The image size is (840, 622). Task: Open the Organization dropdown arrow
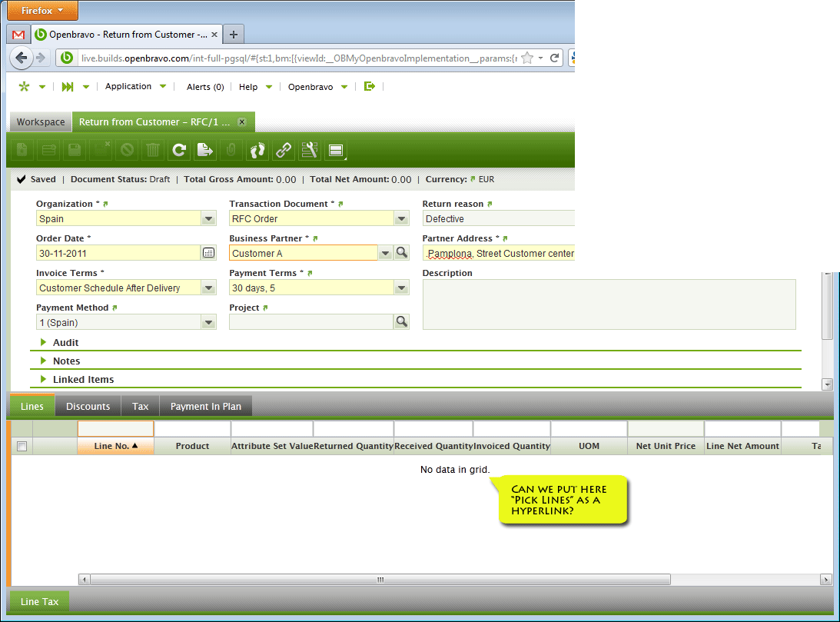click(x=209, y=218)
